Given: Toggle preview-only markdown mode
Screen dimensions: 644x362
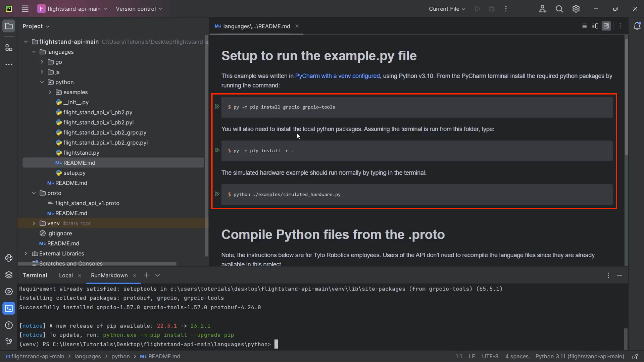Looking at the screenshot, I should point(607,26).
